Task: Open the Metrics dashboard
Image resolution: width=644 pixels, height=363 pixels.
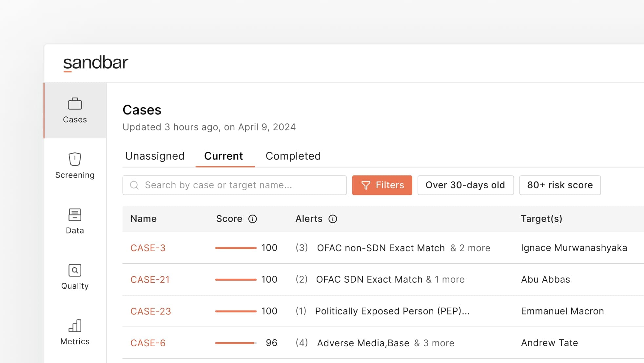Action: click(x=75, y=332)
